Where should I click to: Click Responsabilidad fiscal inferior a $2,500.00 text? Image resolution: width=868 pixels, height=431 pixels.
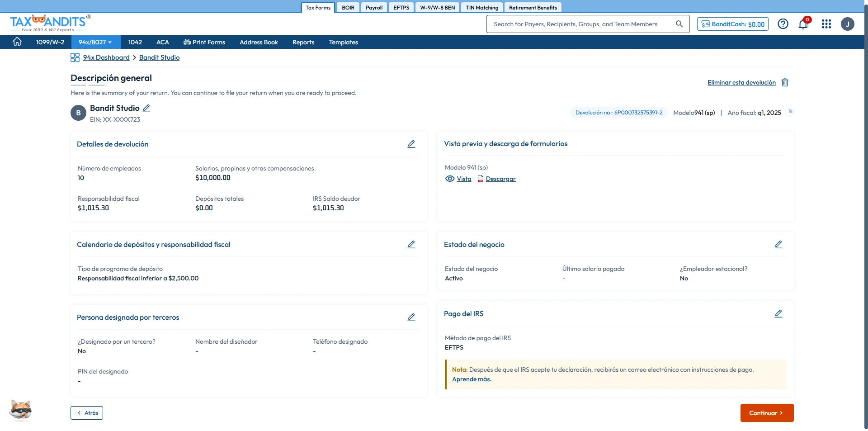tap(138, 278)
